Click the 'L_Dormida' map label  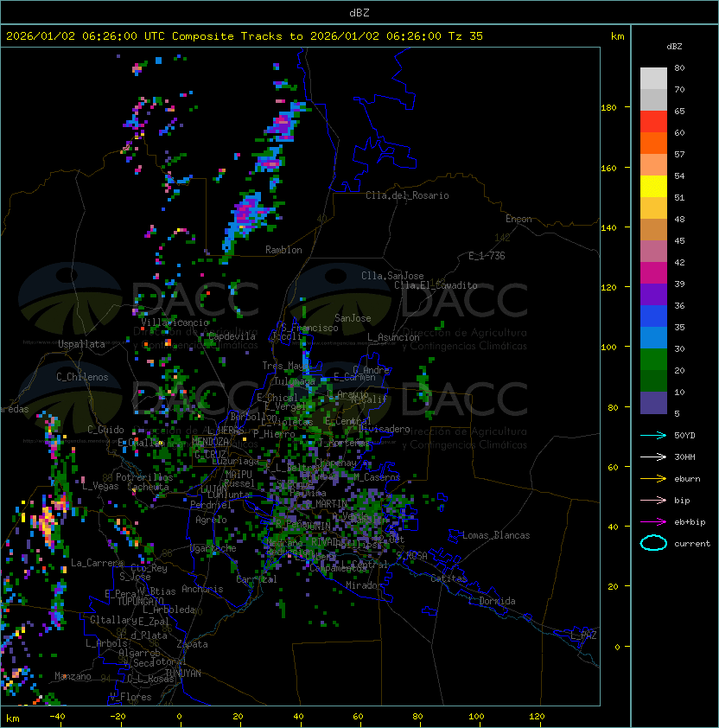(x=492, y=601)
